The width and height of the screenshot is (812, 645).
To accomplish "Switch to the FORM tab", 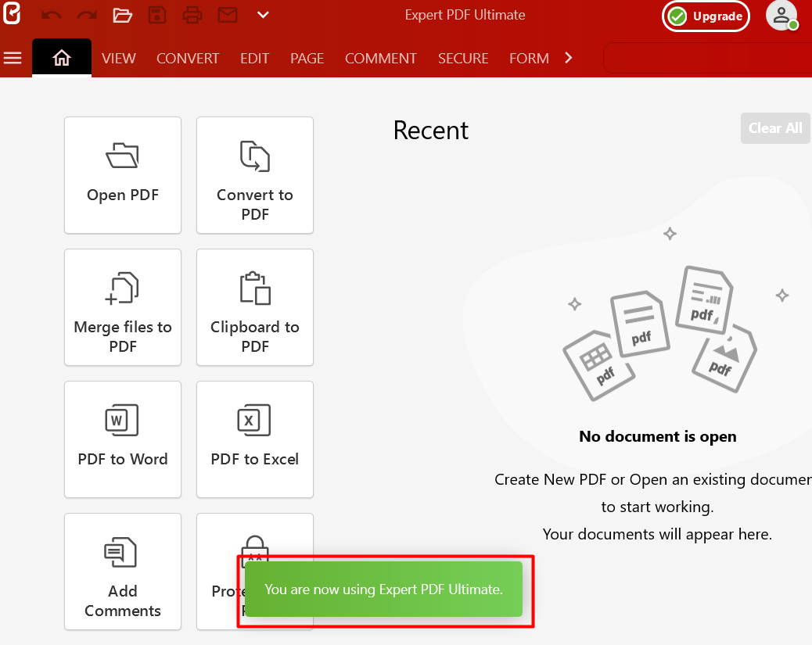I will [x=530, y=58].
